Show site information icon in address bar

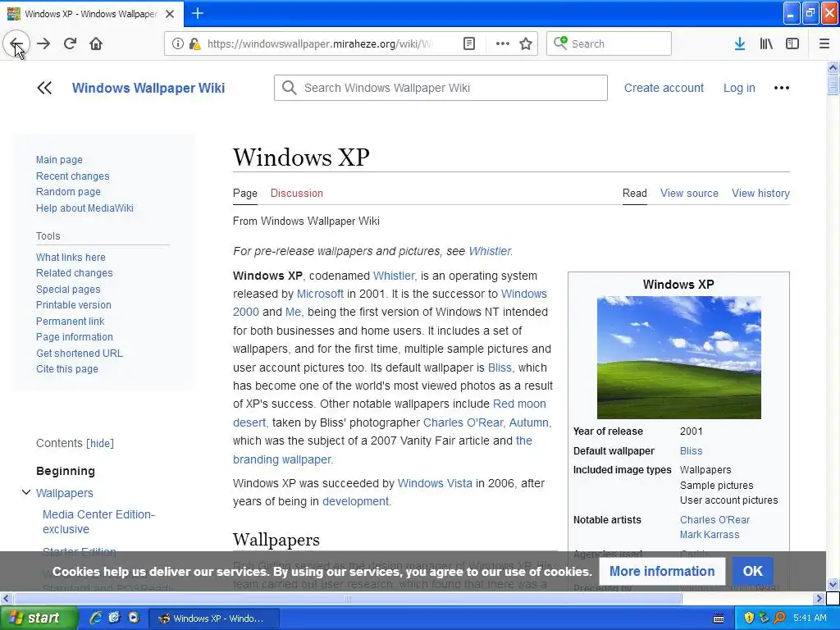(x=177, y=43)
